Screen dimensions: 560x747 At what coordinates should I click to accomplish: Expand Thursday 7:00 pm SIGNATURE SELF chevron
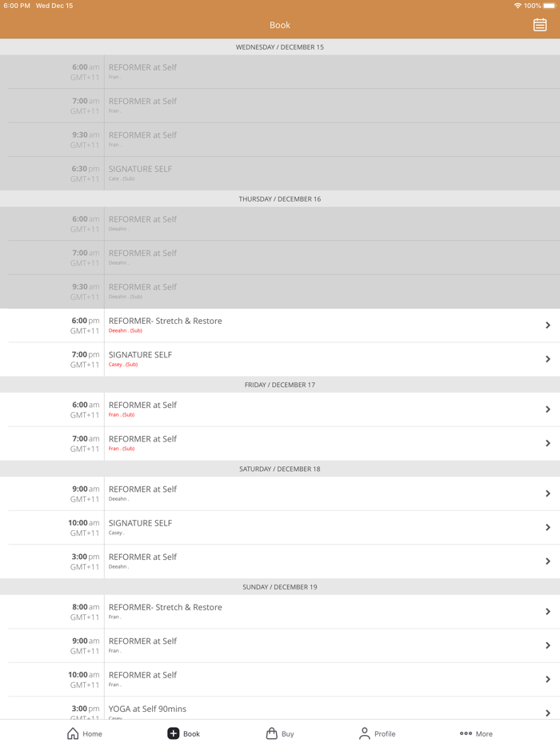pos(548,359)
